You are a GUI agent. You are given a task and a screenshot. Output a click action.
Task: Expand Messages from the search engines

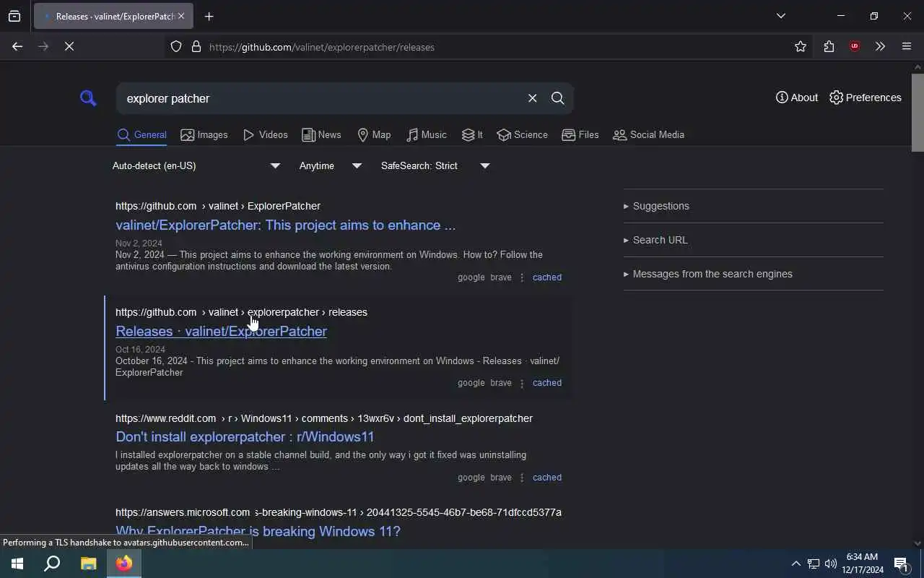click(708, 274)
